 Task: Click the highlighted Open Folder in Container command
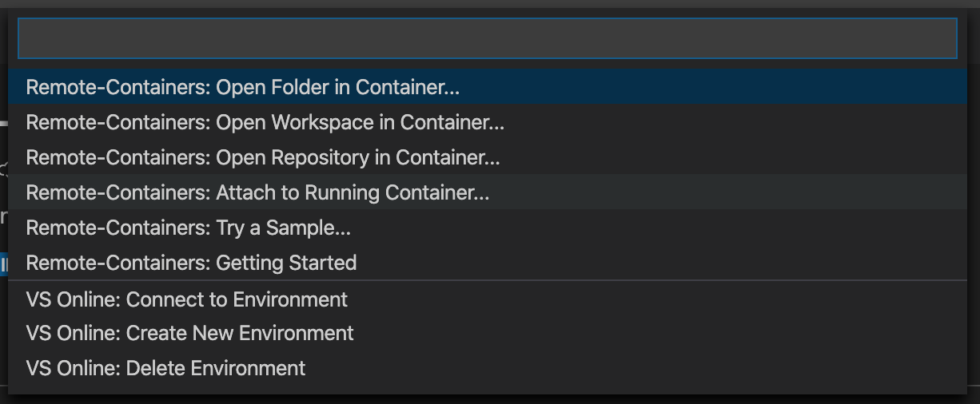[x=242, y=87]
